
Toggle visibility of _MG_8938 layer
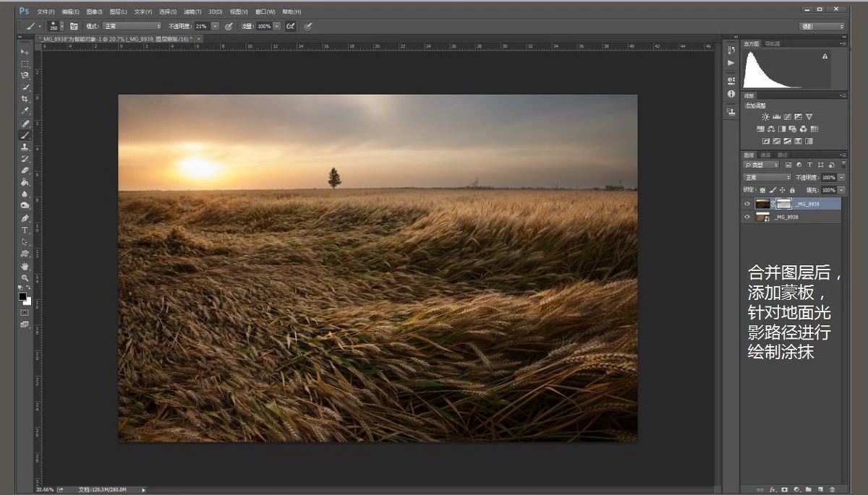pos(748,217)
